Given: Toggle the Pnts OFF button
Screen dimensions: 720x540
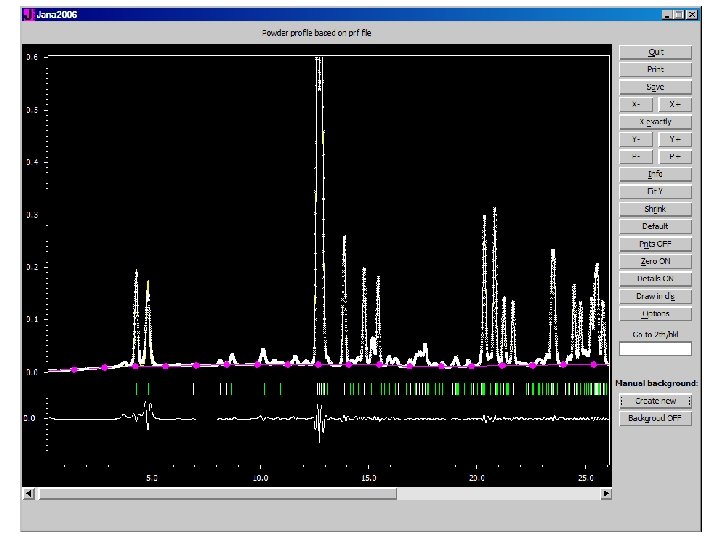Looking at the screenshot, I should (x=655, y=244).
